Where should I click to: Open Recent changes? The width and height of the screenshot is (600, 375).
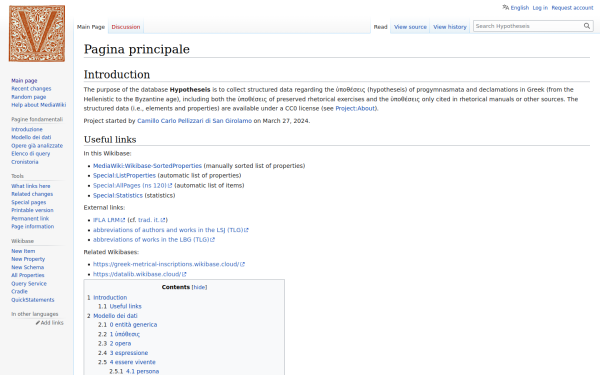pos(31,88)
